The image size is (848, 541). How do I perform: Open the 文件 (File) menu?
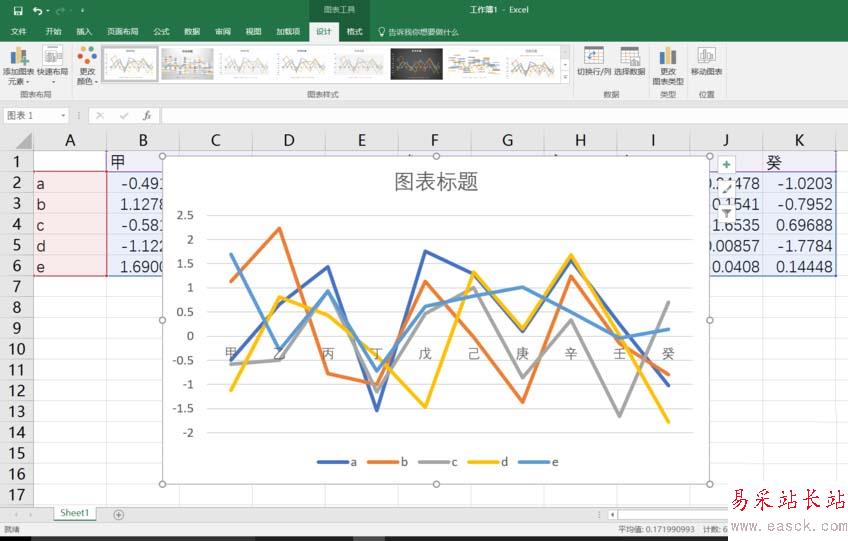coord(18,32)
